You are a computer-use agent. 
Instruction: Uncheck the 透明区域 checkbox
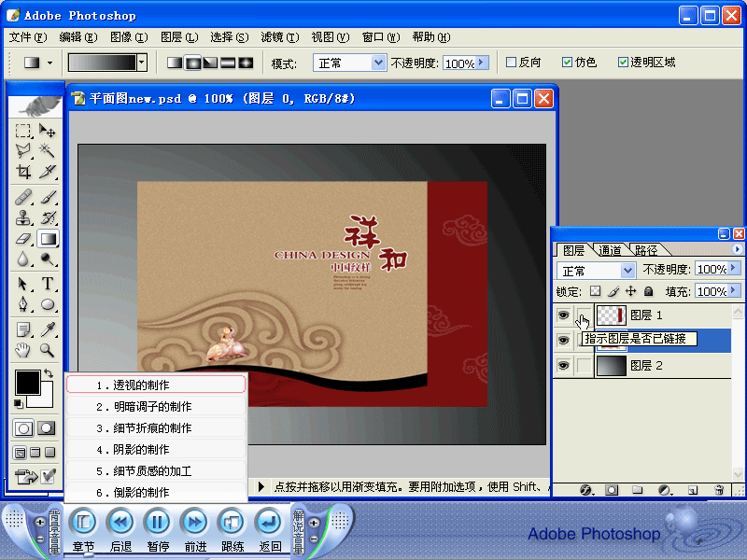[623, 62]
